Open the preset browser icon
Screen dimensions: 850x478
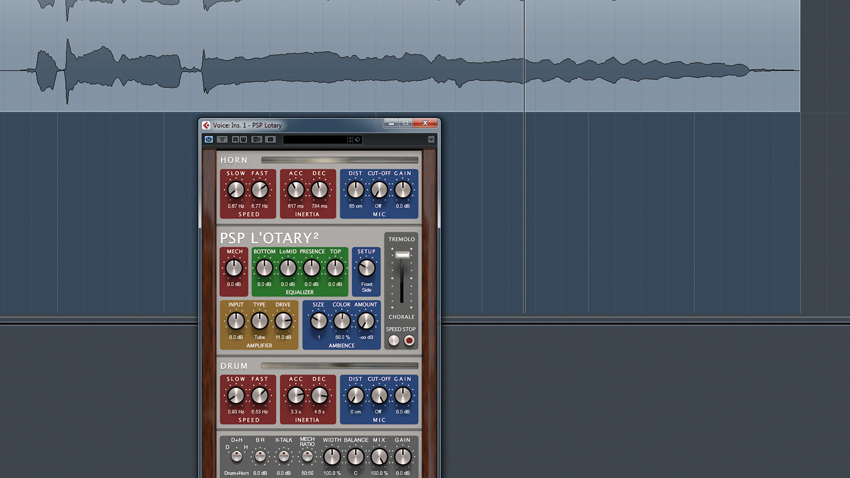coord(358,140)
